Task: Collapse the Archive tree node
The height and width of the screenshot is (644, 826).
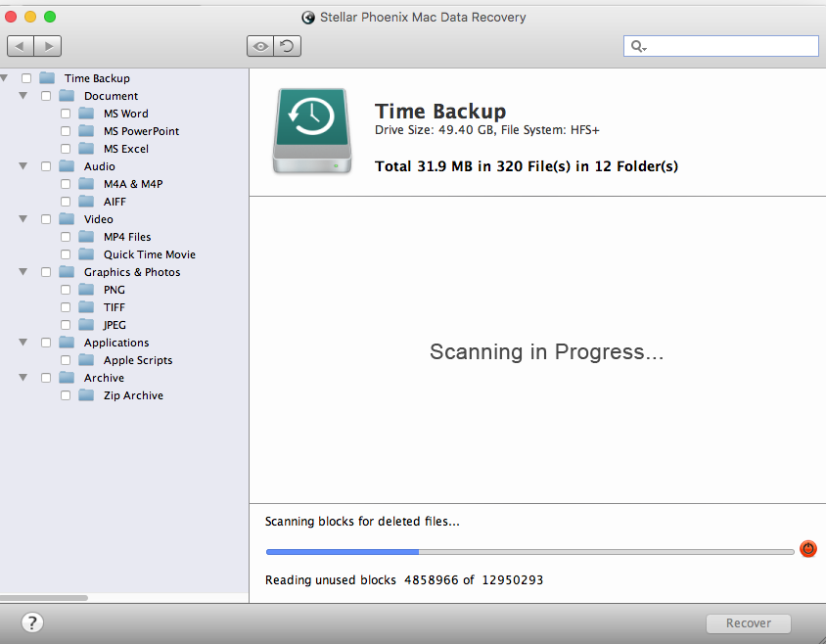Action: pos(23,378)
